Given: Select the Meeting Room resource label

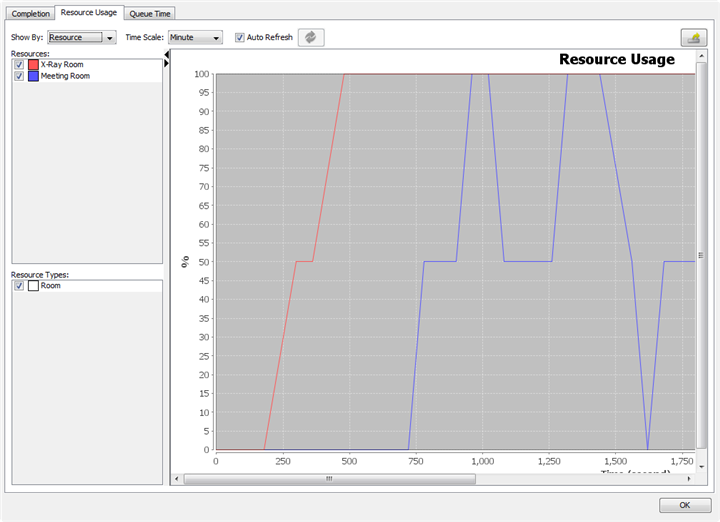Looking at the screenshot, I should (65, 76).
